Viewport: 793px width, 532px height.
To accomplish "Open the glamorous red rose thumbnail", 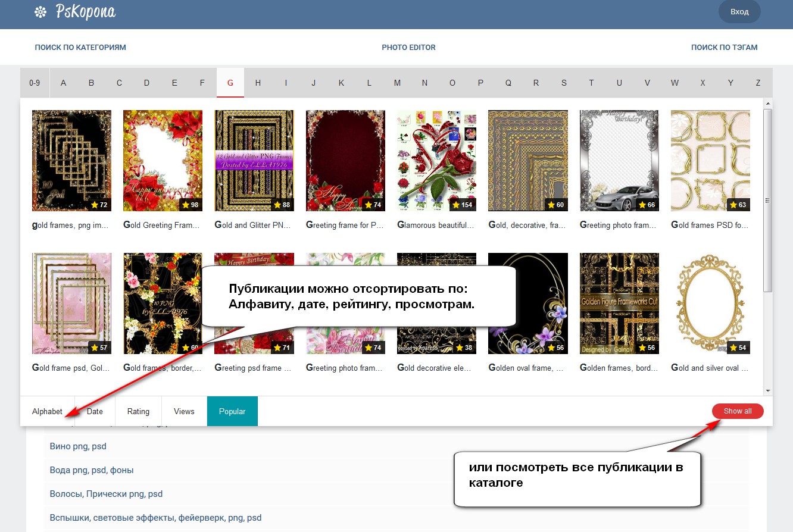I will pos(436,161).
